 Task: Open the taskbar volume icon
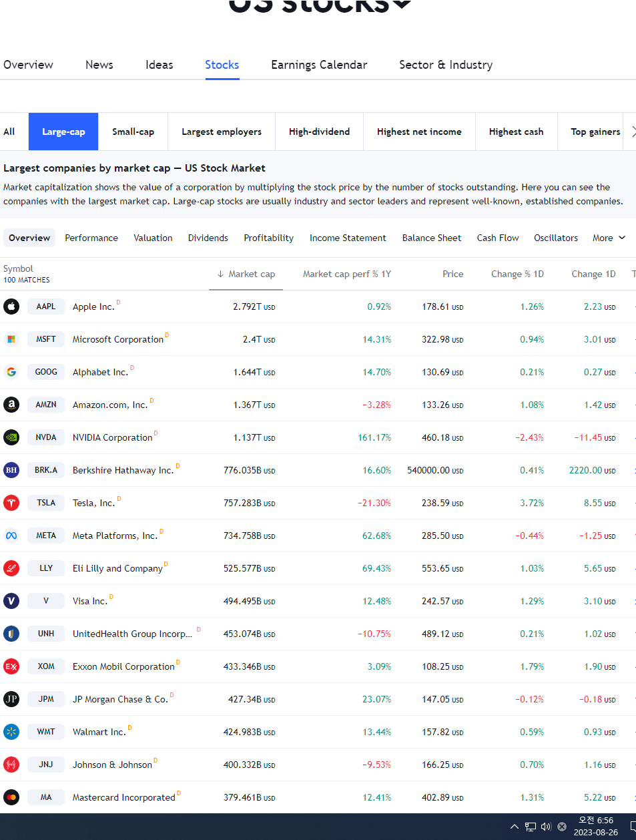pos(546,827)
